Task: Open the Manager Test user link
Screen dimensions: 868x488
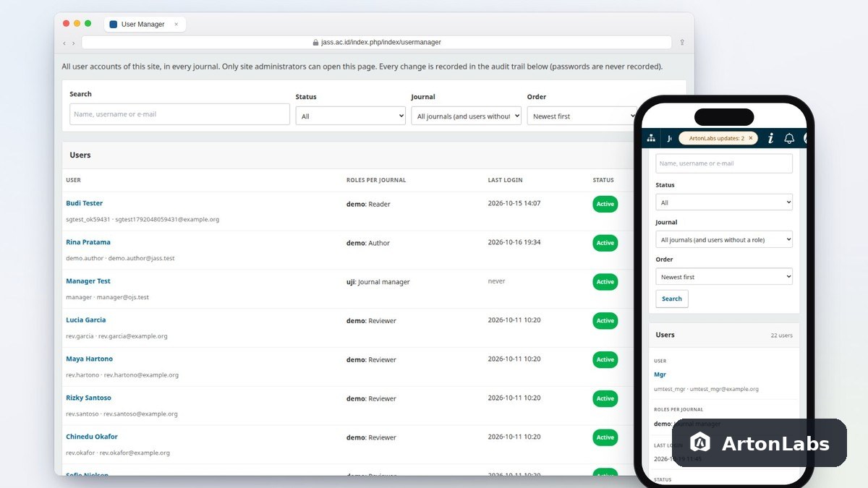Action: [x=88, y=281]
